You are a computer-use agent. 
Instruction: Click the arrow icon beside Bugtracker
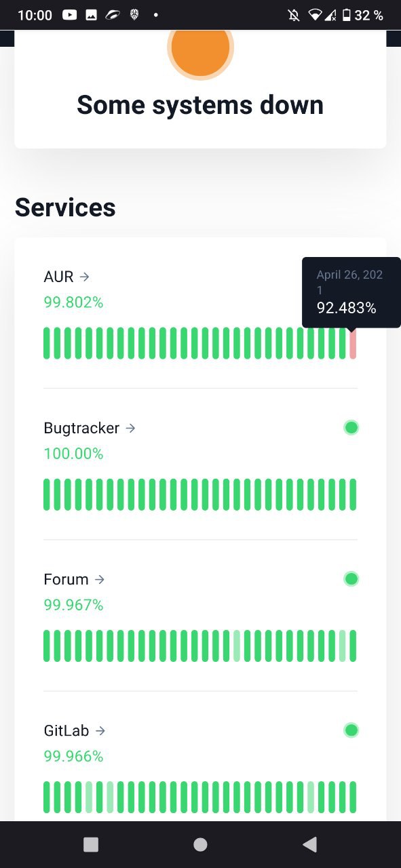(131, 428)
